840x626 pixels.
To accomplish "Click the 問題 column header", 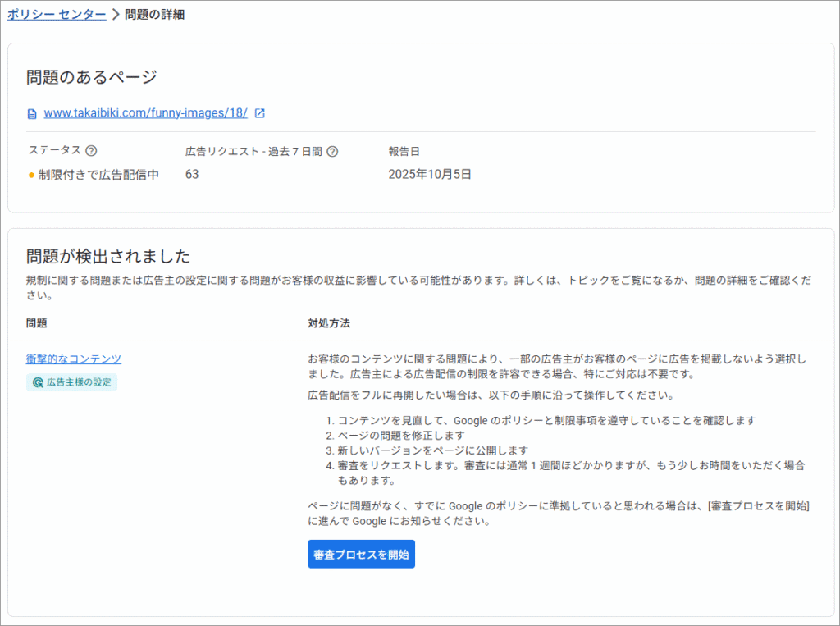I will (37, 324).
